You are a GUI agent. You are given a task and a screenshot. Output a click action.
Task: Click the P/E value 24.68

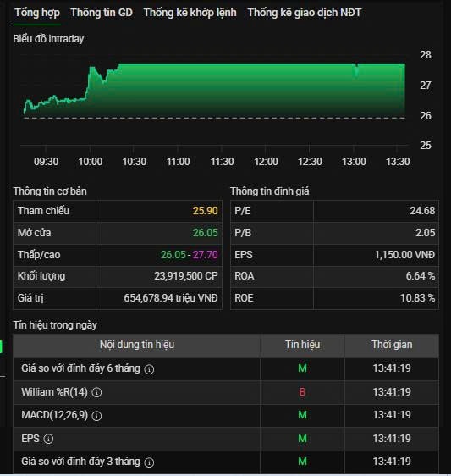(422, 211)
